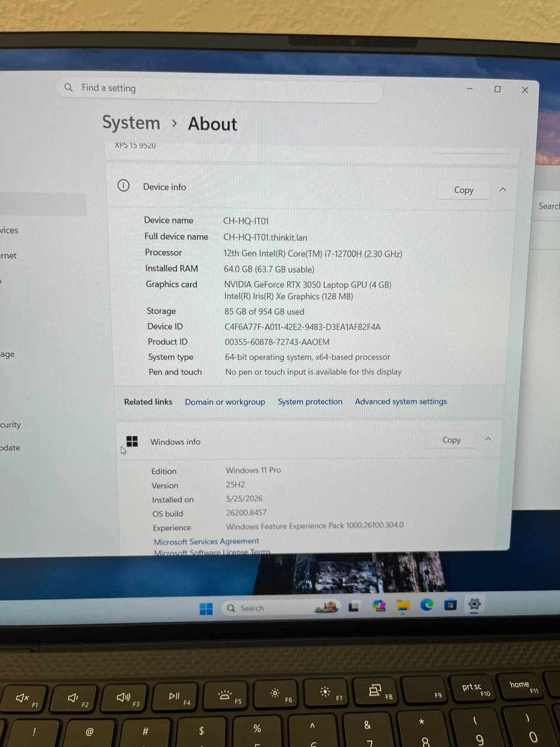This screenshot has height=747, width=560.
Task: Select full device name CH-HQ-IT01.thinkit.lan
Action: point(265,238)
